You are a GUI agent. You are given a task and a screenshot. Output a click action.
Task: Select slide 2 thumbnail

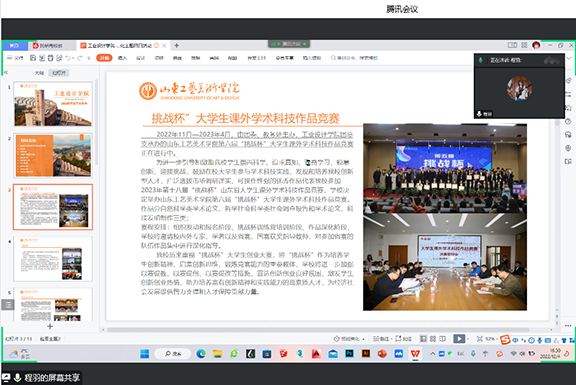[53, 155]
